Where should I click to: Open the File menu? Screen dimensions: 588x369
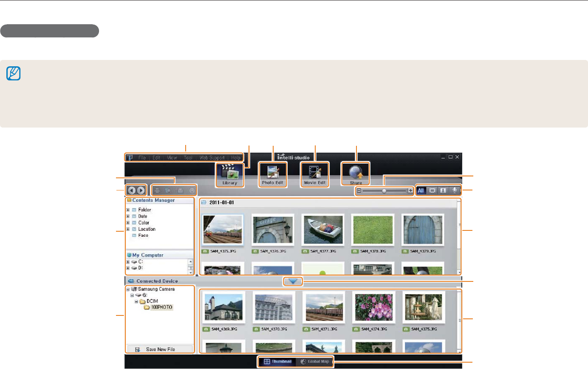coord(142,157)
